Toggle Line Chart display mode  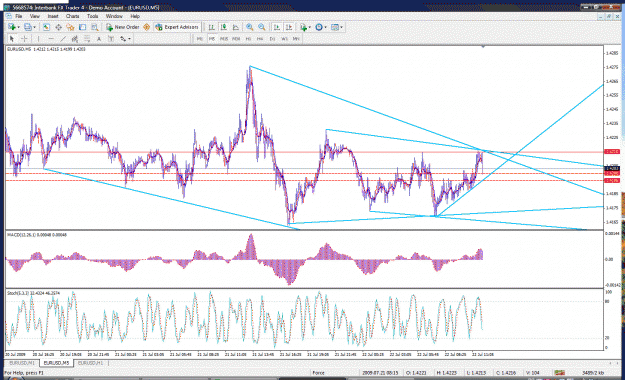(236, 27)
